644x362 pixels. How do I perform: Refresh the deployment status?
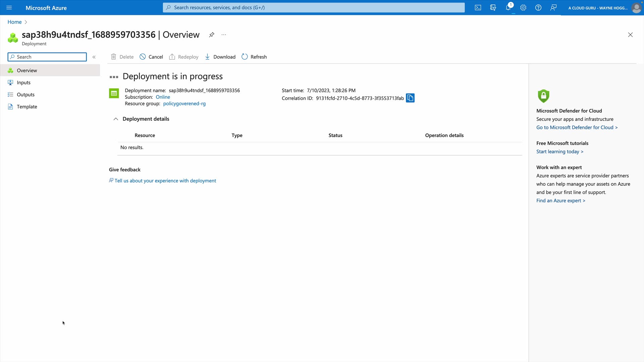coord(254,57)
